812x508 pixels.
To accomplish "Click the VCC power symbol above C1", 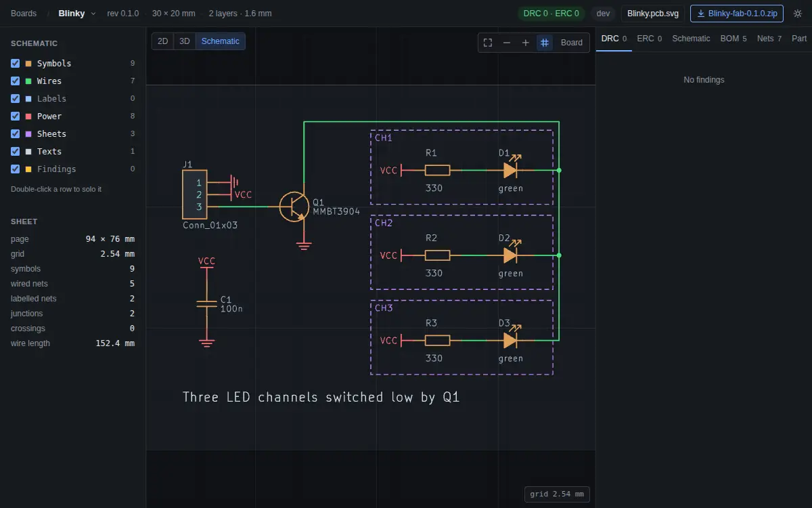I will tap(207, 263).
